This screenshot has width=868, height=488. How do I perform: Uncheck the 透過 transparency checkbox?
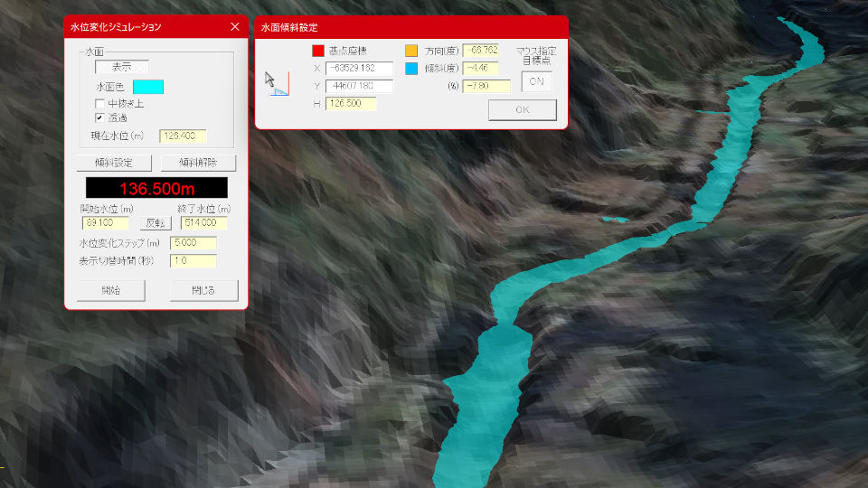[100, 117]
